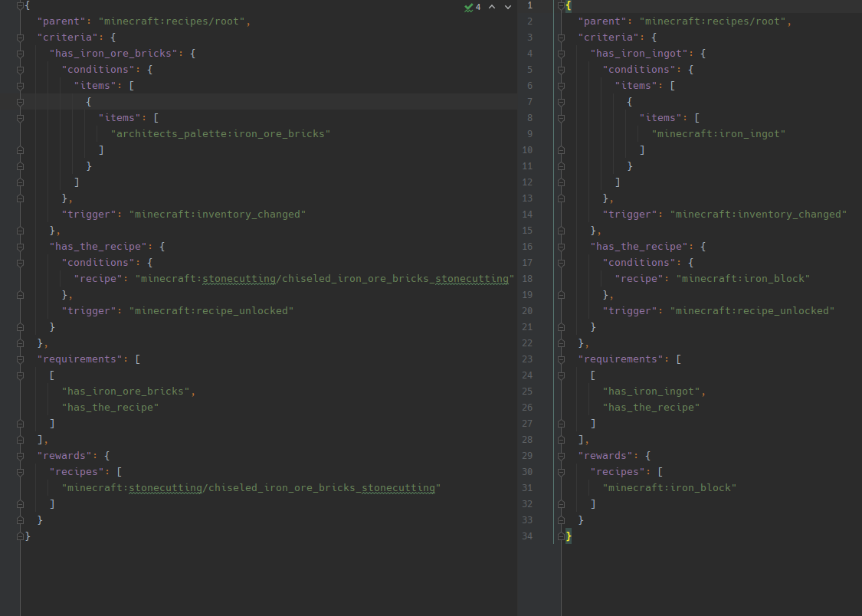Go to next highlighted problem arrow
This screenshot has height=616, width=862.
pyautogui.click(x=508, y=7)
